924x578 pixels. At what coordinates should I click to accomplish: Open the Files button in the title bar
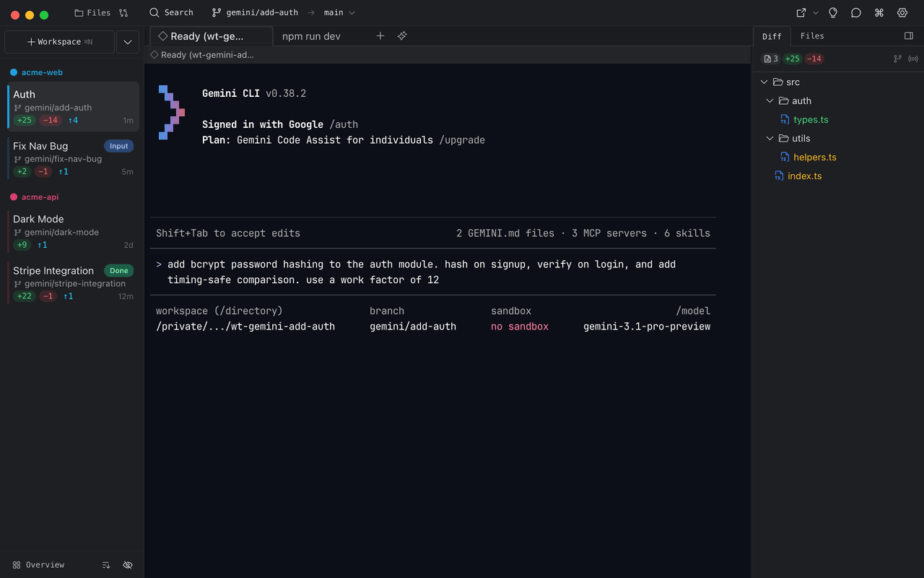tap(92, 13)
